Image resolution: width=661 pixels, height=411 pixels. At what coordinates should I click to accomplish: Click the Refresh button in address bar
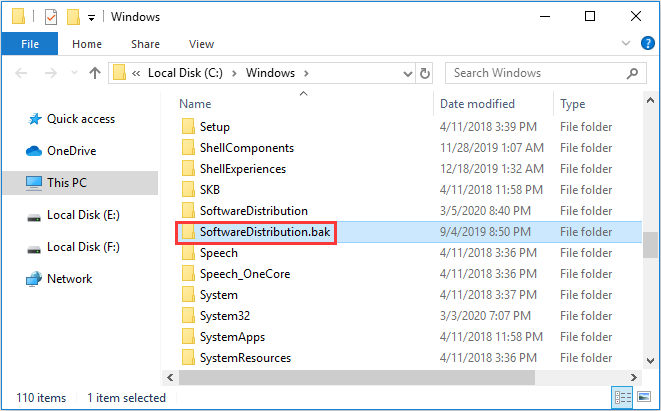[x=426, y=72]
